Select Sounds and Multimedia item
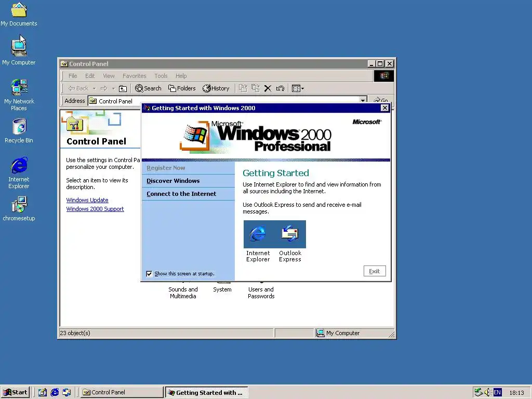This screenshot has width=532, height=399. 183,292
